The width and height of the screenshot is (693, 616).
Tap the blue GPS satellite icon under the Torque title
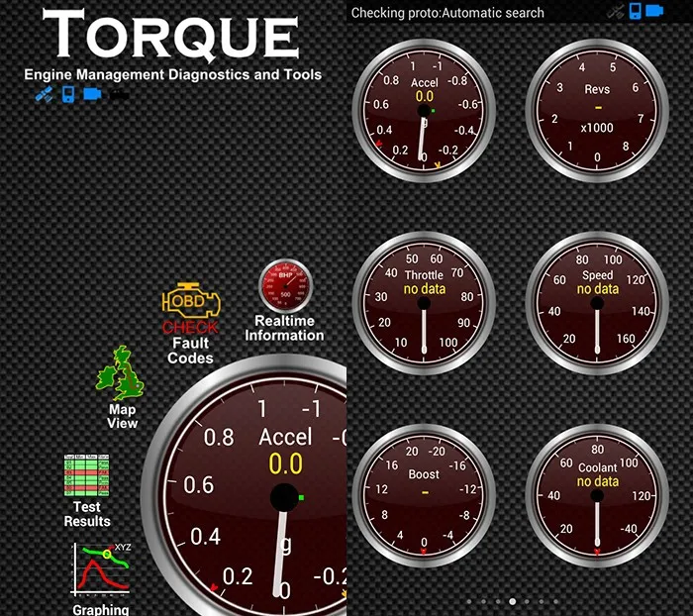click(x=44, y=95)
